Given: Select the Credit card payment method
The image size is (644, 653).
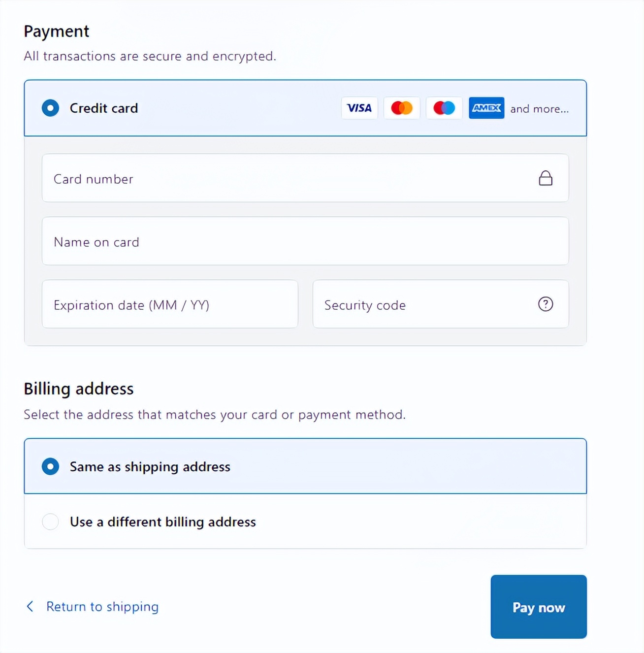Looking at the screenshot, I should click(104, 108).
